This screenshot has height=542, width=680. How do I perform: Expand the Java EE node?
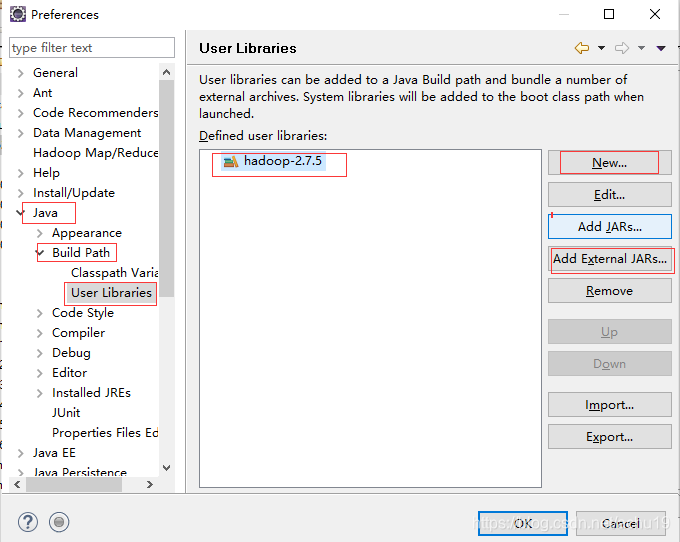(20, 453)
